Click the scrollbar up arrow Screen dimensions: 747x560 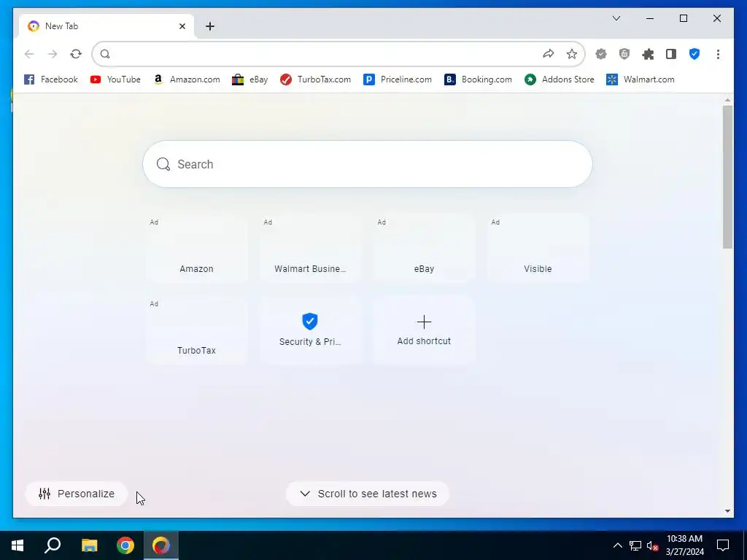point(727,99)
